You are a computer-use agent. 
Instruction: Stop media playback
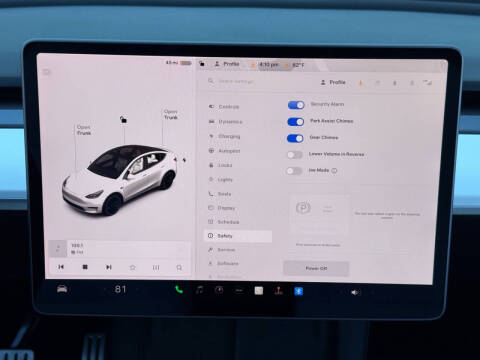click(x=85, y=267)
